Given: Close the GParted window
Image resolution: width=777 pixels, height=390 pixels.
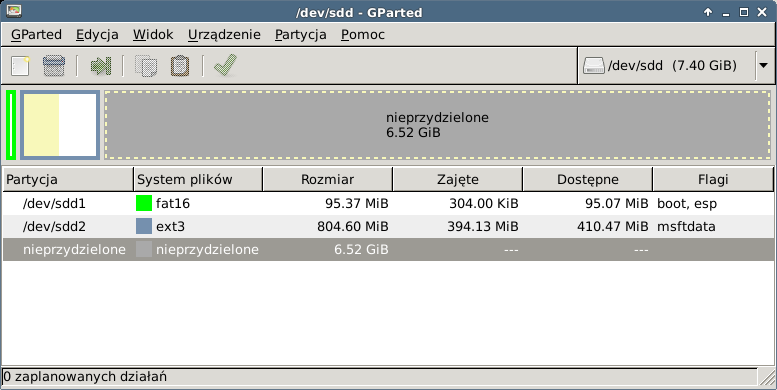Looking at the screenshot, I should point(762,12).
